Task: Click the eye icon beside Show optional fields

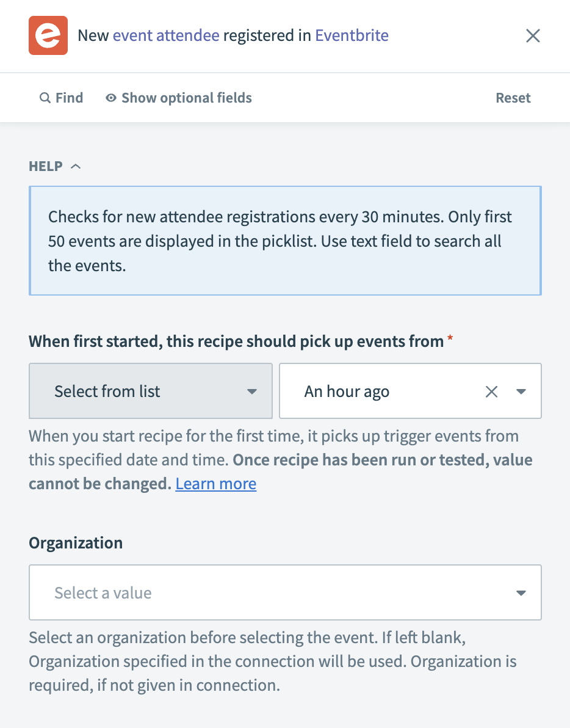Action: (x=110, y=98)
